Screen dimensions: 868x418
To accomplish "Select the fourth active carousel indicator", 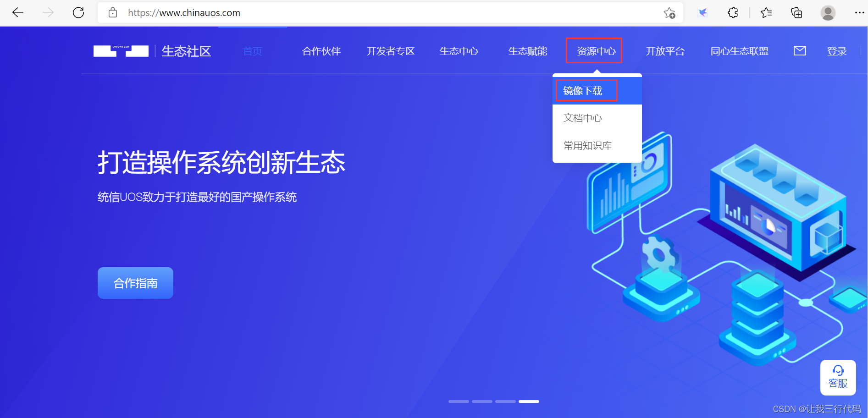I will 529,401.
